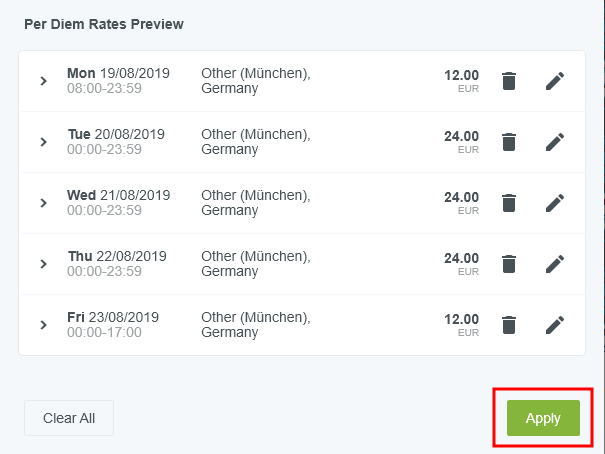
Task: Delete the Thu 22/08/2019 per diem entry
Action: pos(509,264)
